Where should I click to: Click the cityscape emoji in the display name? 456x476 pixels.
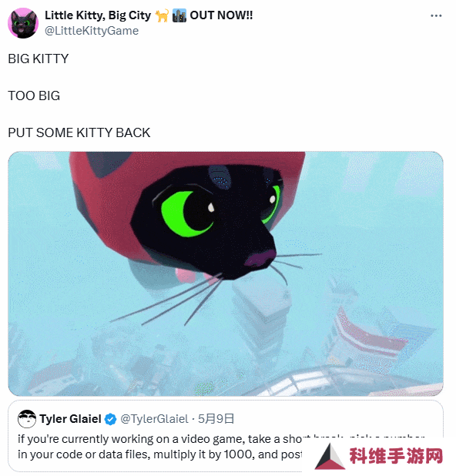pyautogui.click(x=179, y=15)
